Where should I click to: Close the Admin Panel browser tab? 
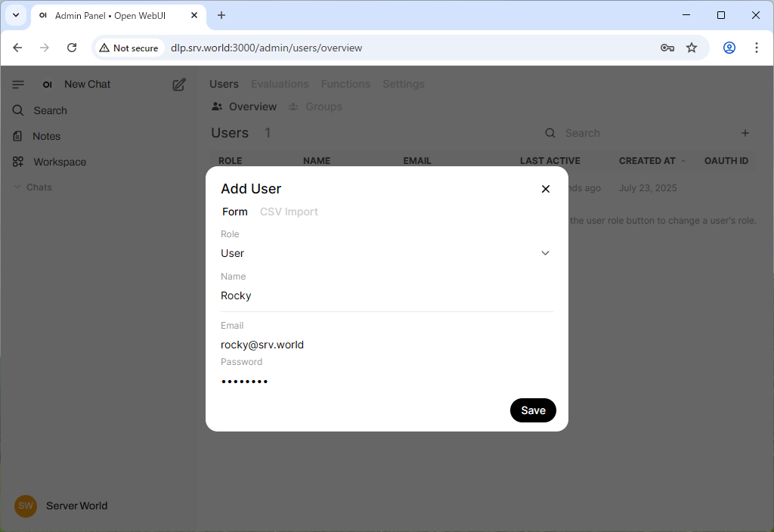click(x=194, y=15)
